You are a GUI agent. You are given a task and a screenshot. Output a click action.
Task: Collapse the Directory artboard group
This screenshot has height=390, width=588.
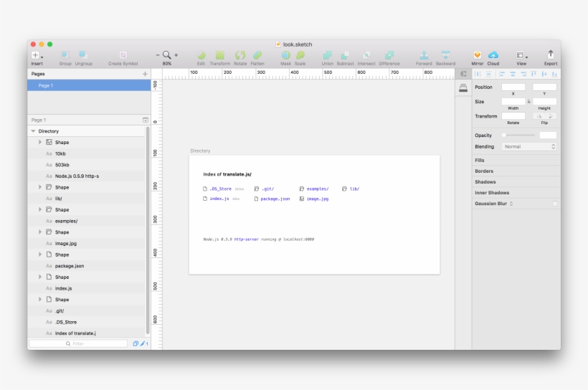33,131
